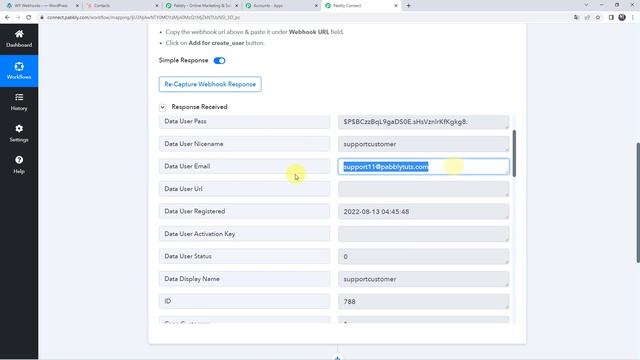Click the empty Data User Activation Key value
This screenshot has width=640, height=360.
[423, 234]
